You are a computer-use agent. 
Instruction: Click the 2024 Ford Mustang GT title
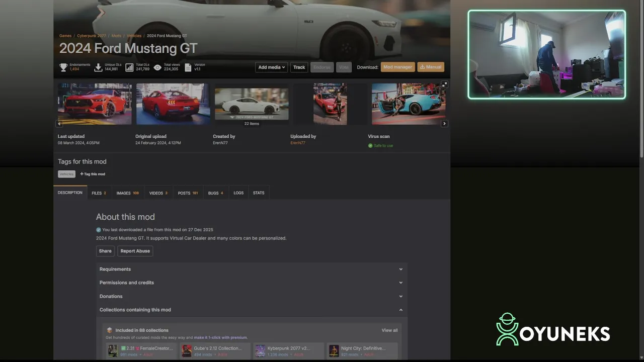(128, 49)
